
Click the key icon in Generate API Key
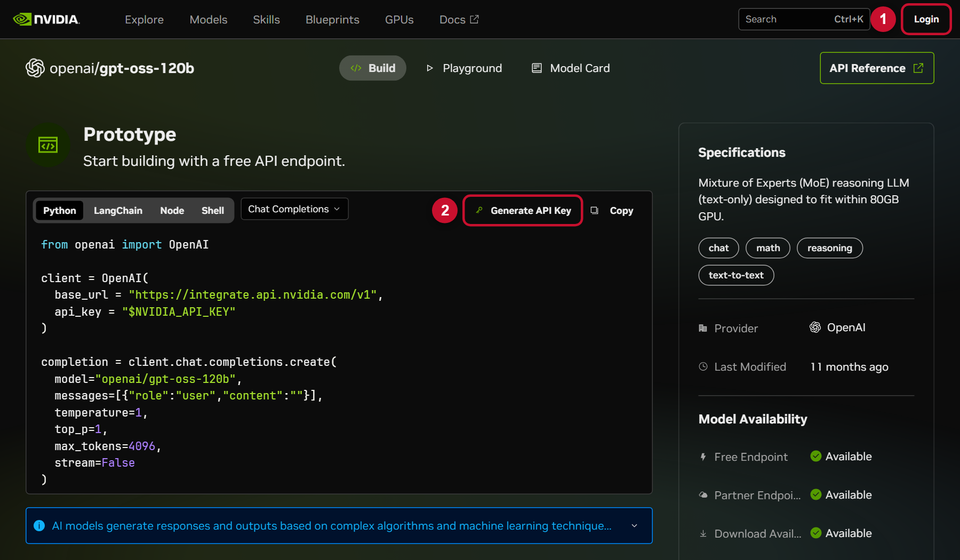(479, 210)
